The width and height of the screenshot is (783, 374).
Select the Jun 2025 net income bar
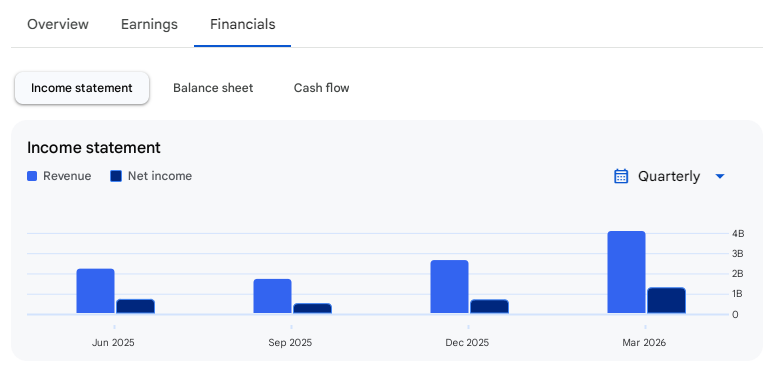coord(135,307)
